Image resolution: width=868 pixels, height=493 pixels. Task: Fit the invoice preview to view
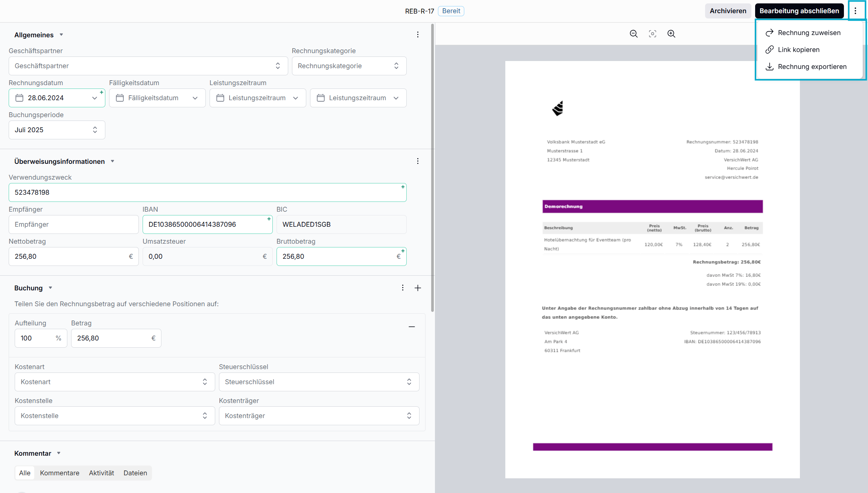click(x=652, y=34)
